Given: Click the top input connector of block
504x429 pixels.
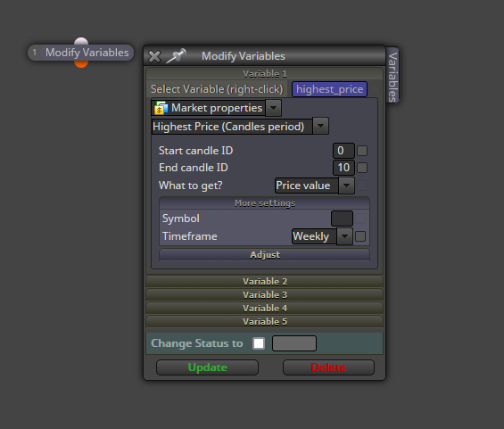Looking at the screenshot, I should [x=81, y=41].
